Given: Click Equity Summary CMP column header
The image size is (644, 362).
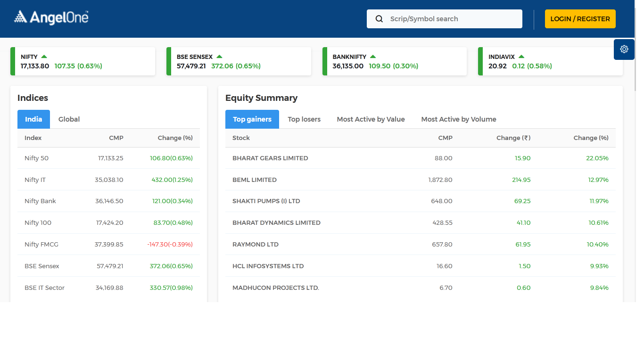Looking at the screenshot, I should pos(445,138).
